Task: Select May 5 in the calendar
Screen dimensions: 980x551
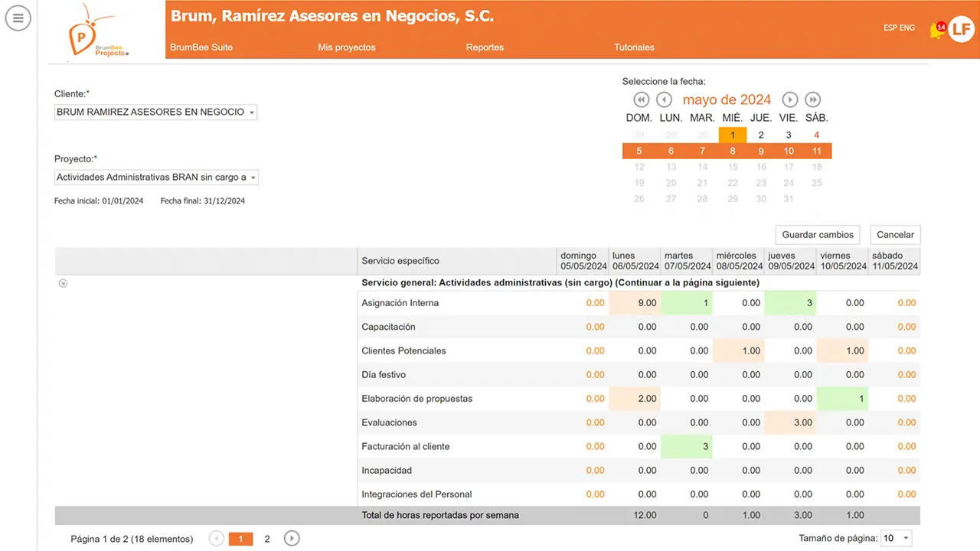Action: click(639, 151)
